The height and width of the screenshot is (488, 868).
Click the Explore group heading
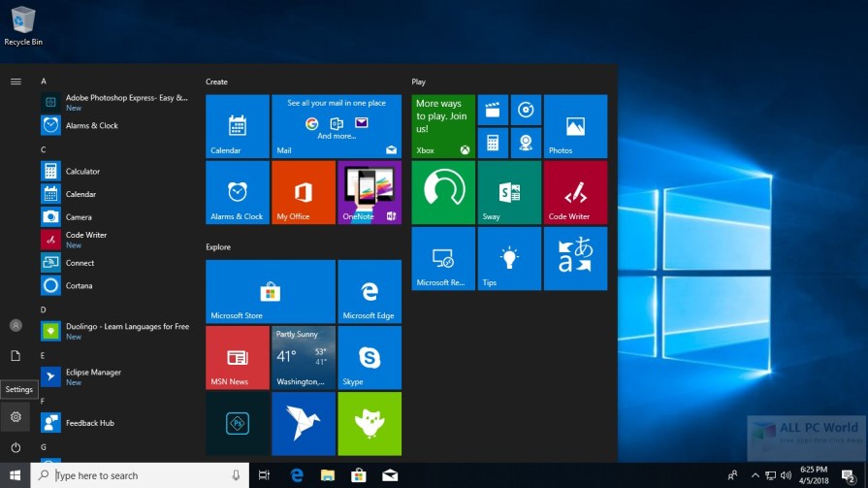pos(218,247)
